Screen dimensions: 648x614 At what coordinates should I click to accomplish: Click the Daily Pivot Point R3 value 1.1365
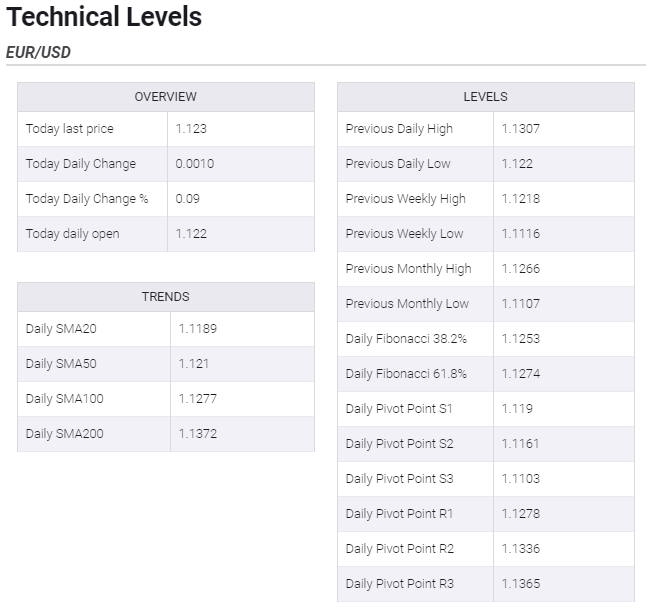[x=521, y=584]
